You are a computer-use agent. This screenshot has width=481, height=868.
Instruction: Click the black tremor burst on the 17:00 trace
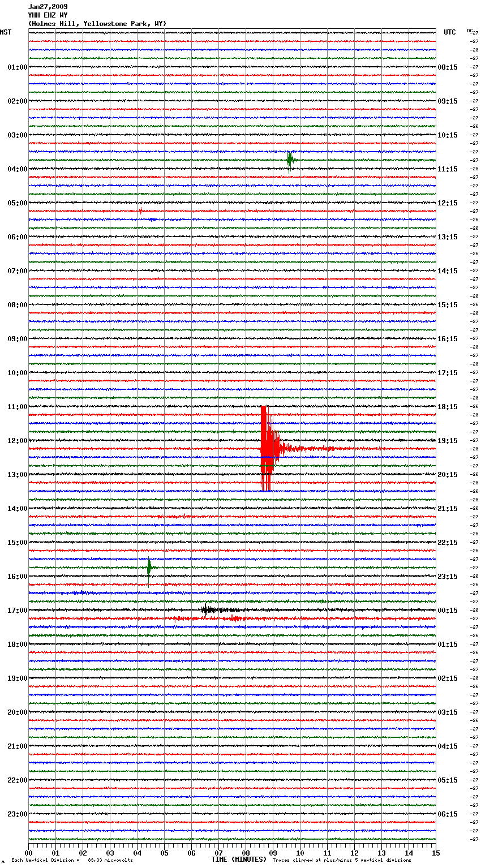point(214,610)
